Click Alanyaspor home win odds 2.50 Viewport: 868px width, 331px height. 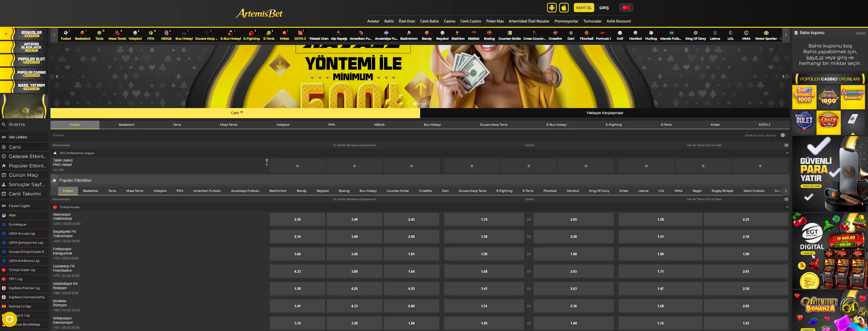click(297, 219)
